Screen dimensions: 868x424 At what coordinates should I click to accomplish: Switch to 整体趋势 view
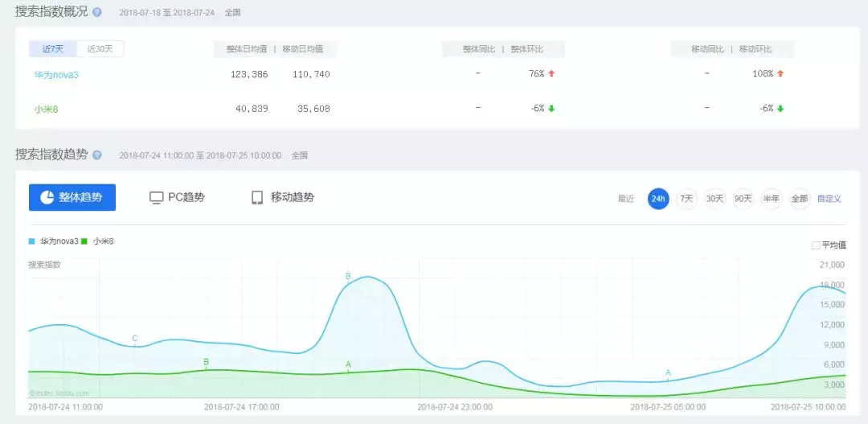pos(72,197)
